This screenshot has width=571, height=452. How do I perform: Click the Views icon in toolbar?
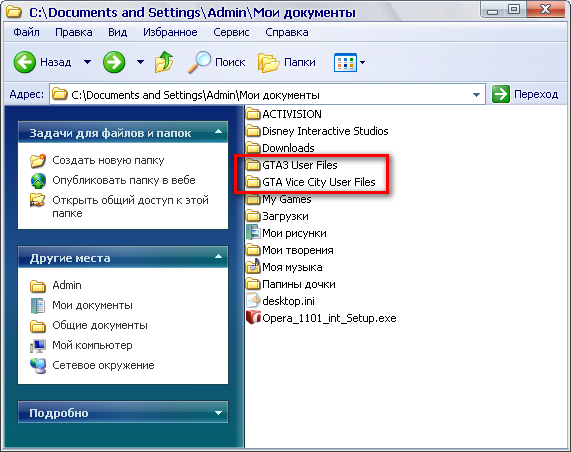(345, 63)
